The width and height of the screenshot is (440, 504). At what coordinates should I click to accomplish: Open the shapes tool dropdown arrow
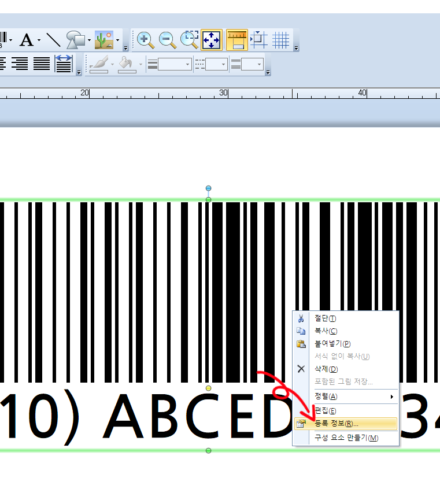pos(90,40)
